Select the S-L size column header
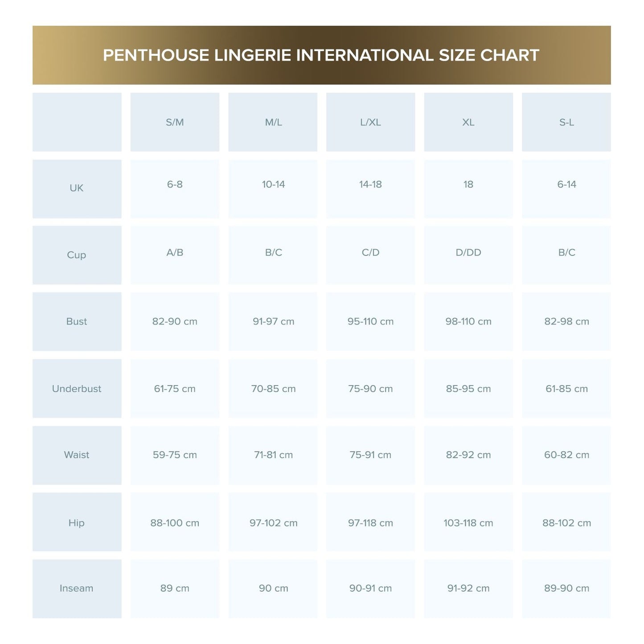644x644 pixels. 566,122
